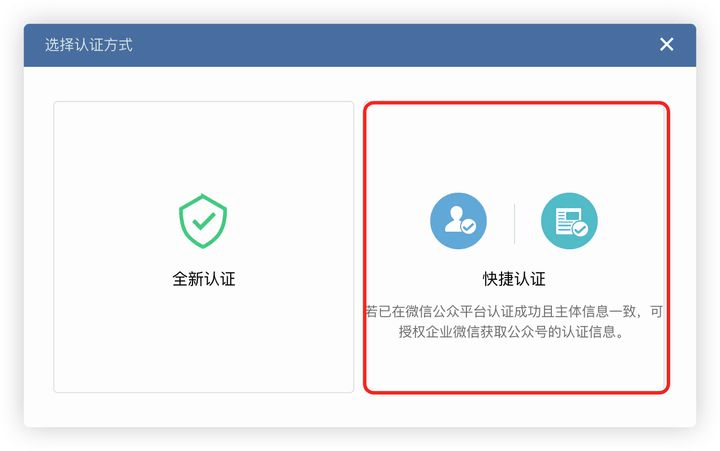Click the blue user-verified circle icon
Viewport: 720px width, 451px height.
[458, 221]
